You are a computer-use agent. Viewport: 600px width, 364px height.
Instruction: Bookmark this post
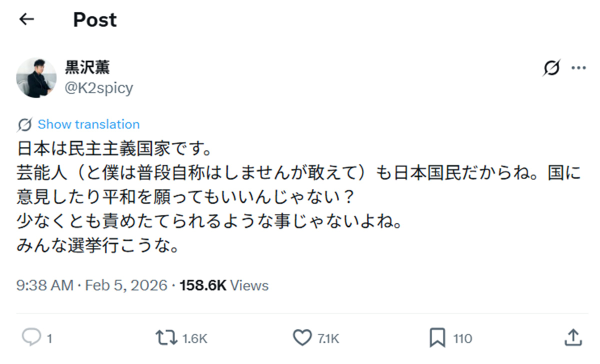(437, 338)
